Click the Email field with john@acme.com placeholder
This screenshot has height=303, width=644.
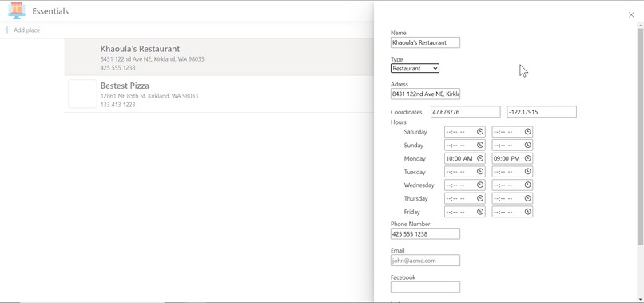pos(425,261)
